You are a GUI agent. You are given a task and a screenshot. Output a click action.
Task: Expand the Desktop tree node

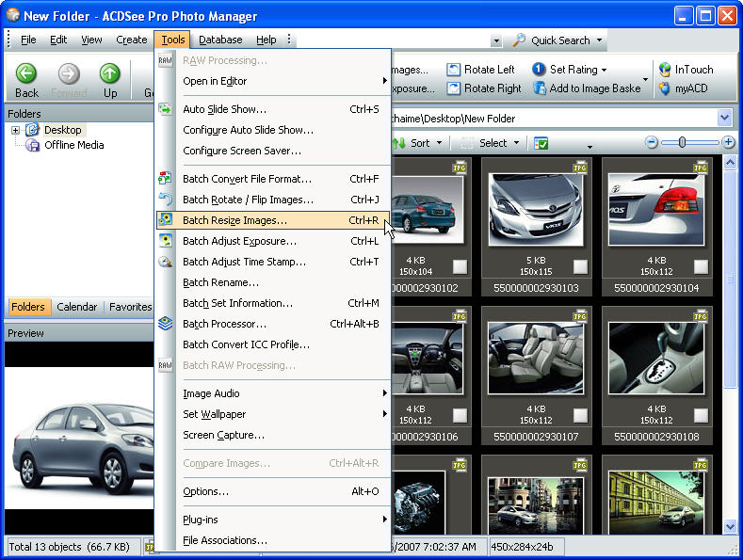pos(16,130)
